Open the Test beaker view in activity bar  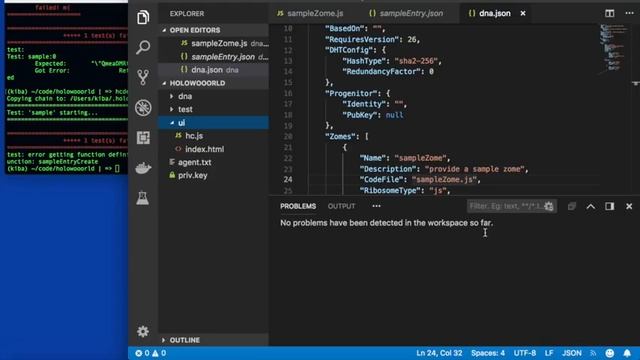[143, 198]
